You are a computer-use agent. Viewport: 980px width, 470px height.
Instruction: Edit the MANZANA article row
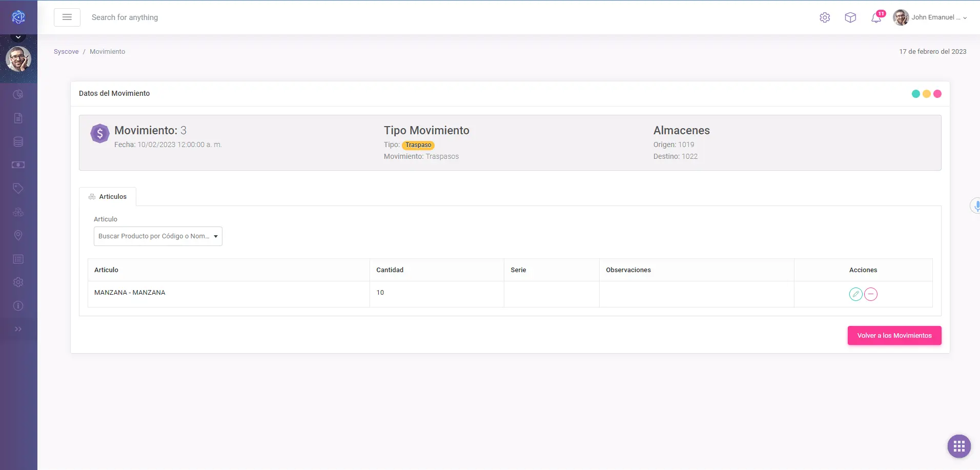(x=855, y=294)
